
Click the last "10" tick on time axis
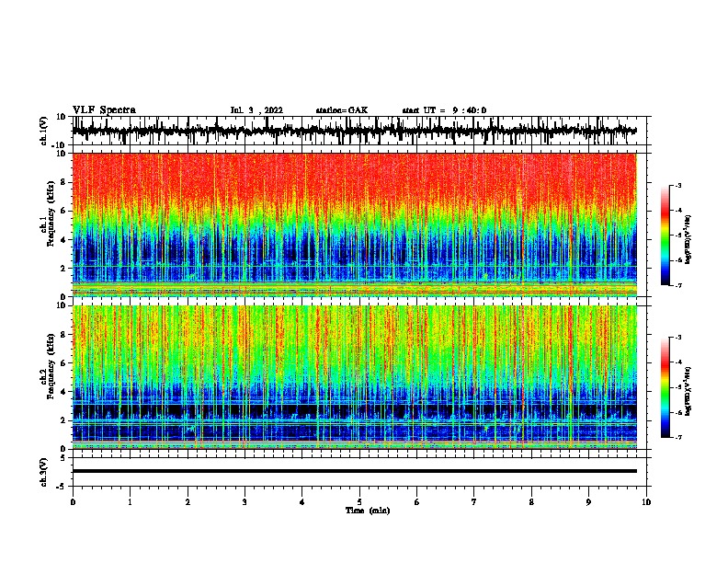click(x=646, y=502)
